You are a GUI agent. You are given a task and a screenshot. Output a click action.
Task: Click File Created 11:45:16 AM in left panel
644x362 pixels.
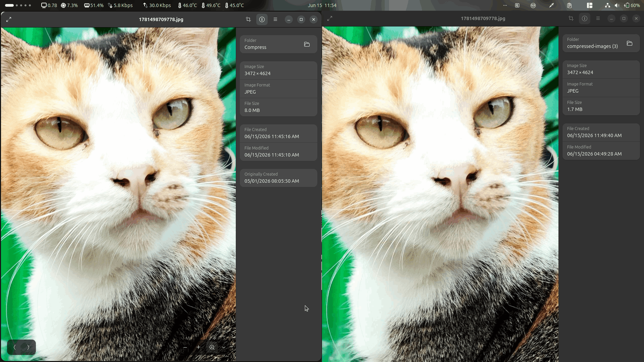(278, 133)
